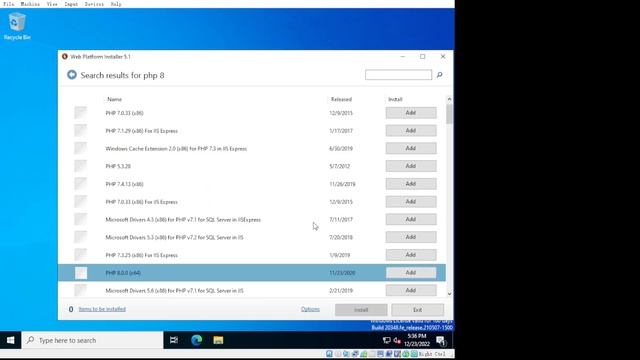Image resolution: width=640 pixels, height=360 pixels.
Task: Click the results list scrollbar thumb
Action: click(449, 113)
